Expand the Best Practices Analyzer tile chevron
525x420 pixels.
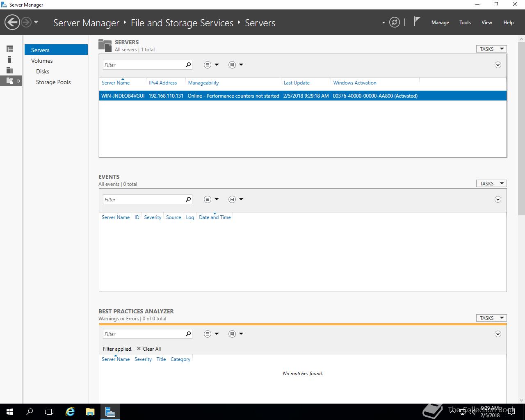coord(498,334)
